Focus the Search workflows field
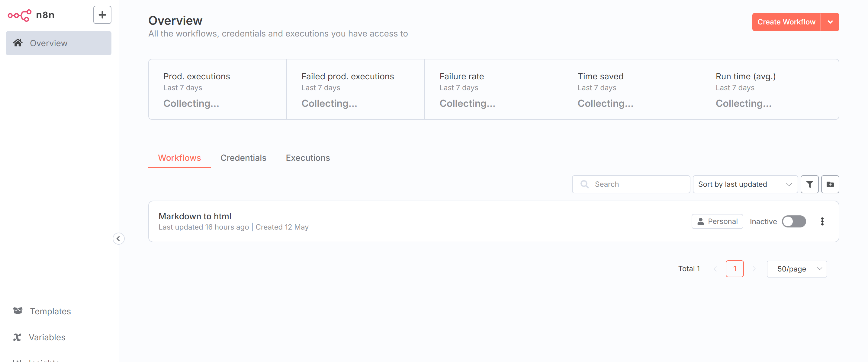The width and height of the screenshot is (868, 362). [x=631, y=184]
